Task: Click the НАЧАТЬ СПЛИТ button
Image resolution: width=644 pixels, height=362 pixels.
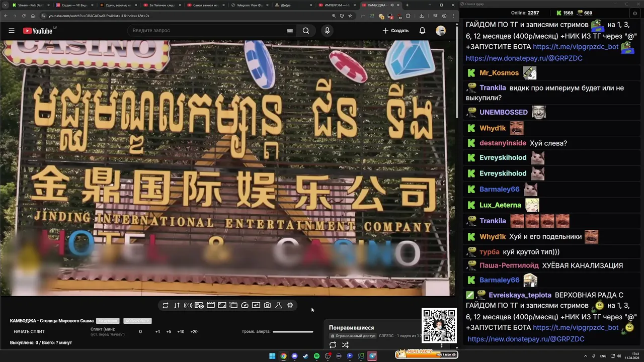Action: (29, 332)
